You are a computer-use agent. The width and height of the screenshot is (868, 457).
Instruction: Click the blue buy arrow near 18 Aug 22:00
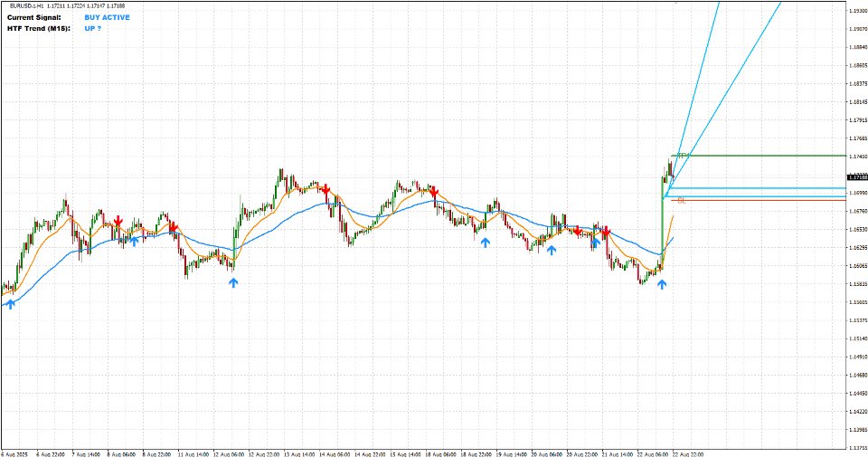tap(486, 242)
